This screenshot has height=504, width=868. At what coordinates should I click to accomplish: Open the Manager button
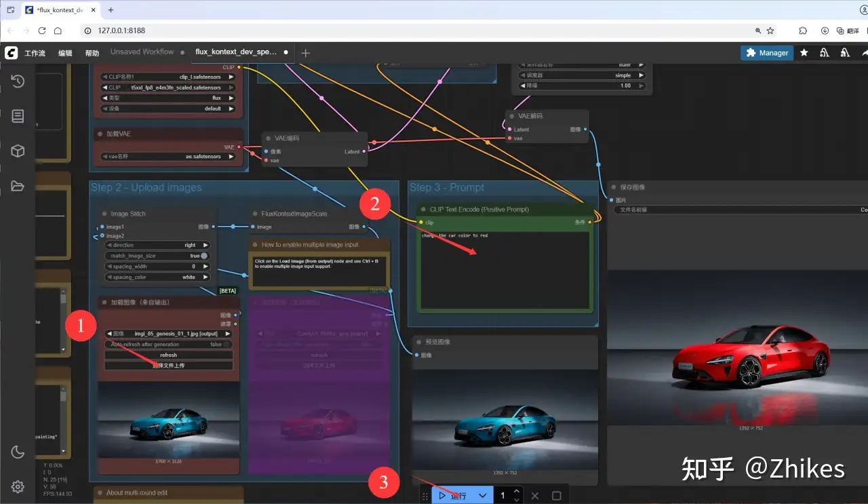click(x=767, y=52)
